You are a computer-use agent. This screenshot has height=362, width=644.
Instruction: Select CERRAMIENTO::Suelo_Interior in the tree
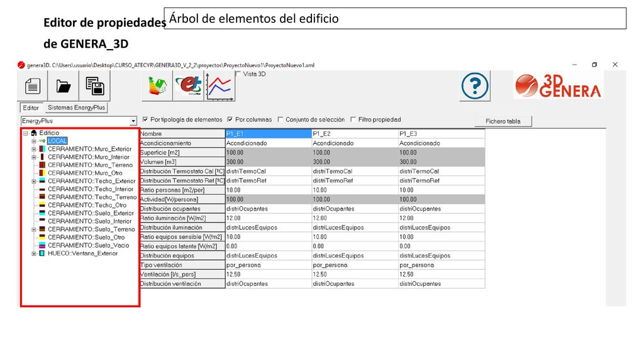coord(89,221)
